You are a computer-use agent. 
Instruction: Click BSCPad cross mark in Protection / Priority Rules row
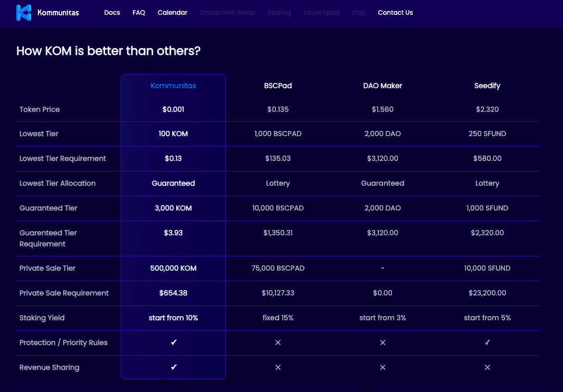point(278,342)
